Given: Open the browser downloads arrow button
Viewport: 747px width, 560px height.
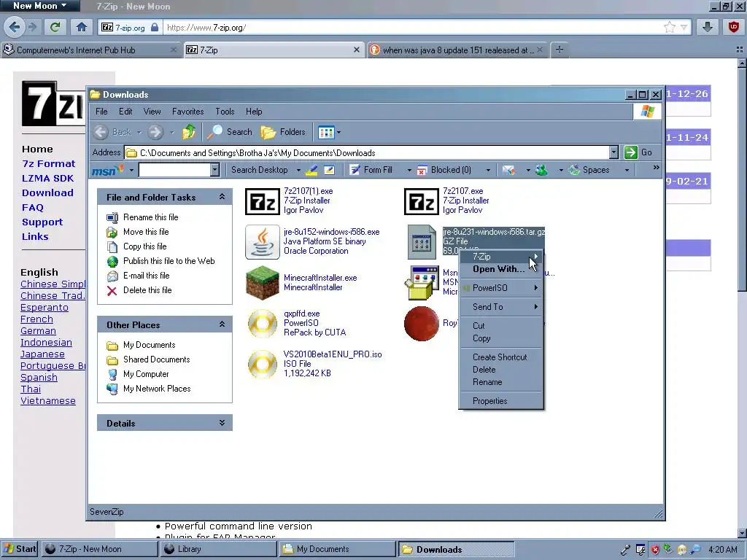Looking at the screenshot, I should point(708,27).
